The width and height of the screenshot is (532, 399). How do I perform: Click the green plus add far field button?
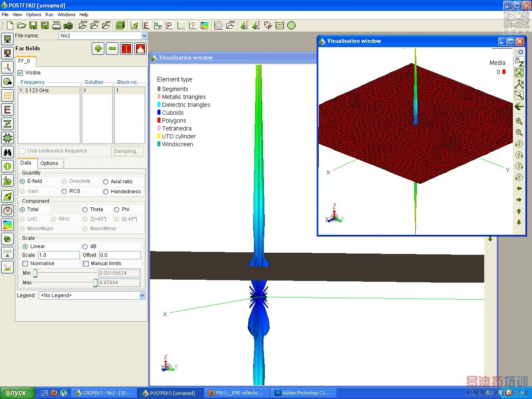[x=98, y=49]
